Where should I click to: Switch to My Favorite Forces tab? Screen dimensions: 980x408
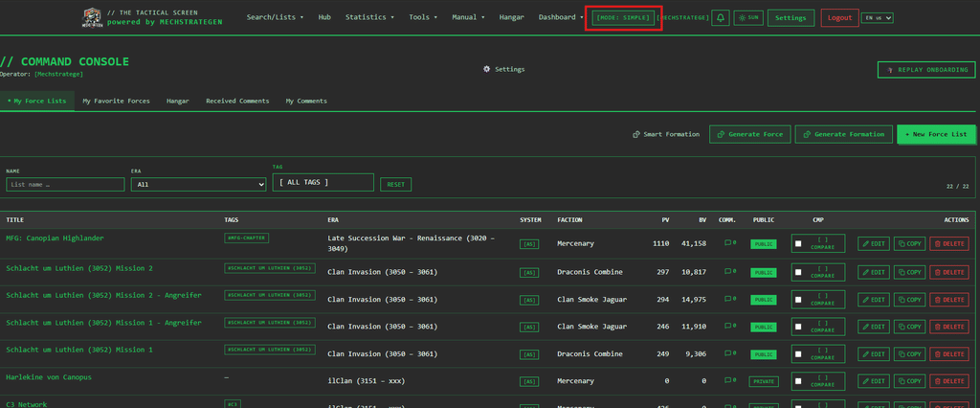[x=116, y=101]
